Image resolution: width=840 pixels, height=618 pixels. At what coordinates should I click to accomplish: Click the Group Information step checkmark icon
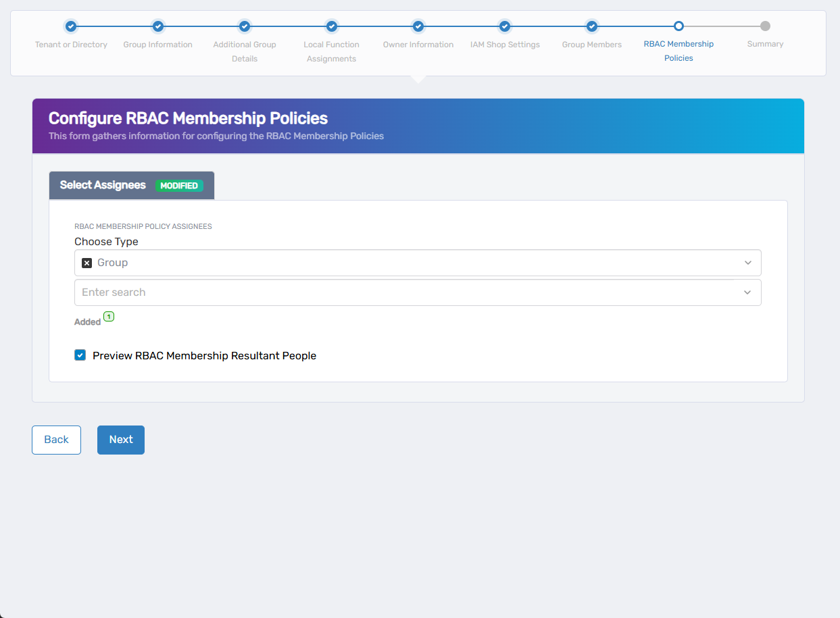157,26
